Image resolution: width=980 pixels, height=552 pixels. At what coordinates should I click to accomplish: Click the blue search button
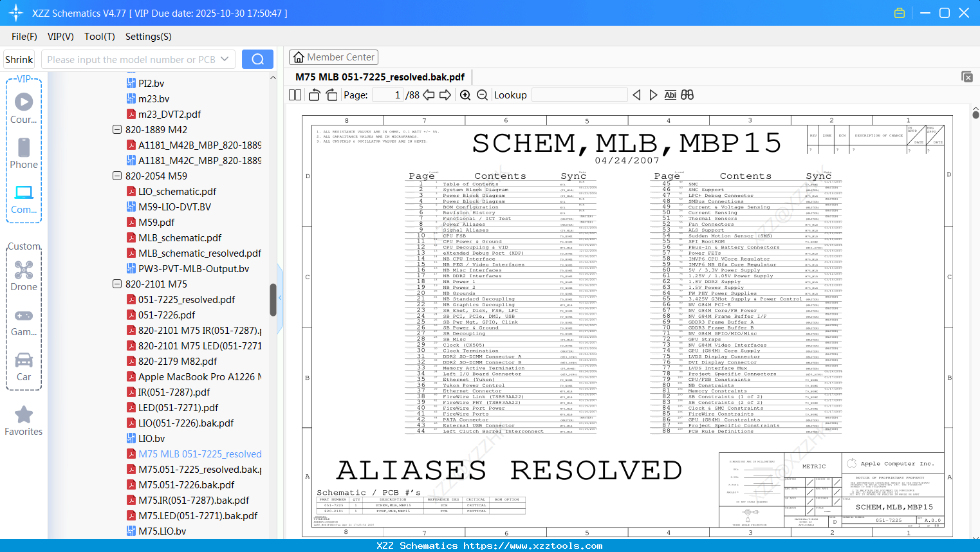(x=257, y=59)
